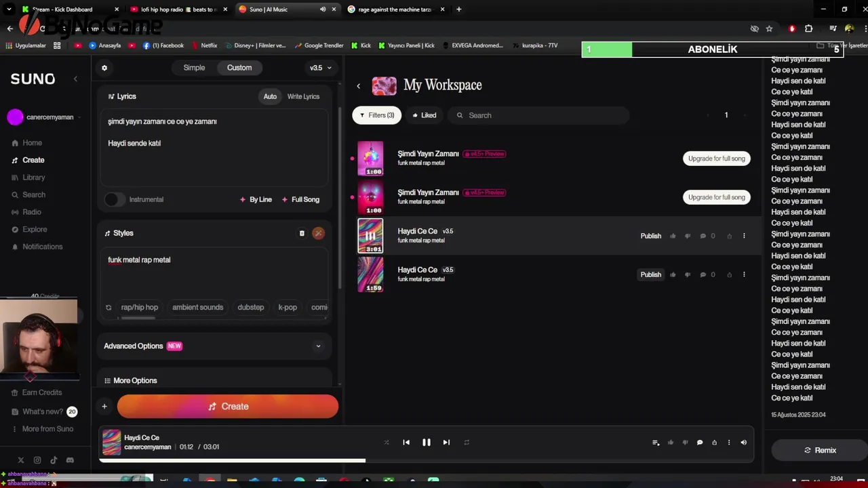This screenshot has height=488, width=868.
Task: Open more options for first Haydi Ce Ce
Action: pyautogui.click(x=744, y=236)
